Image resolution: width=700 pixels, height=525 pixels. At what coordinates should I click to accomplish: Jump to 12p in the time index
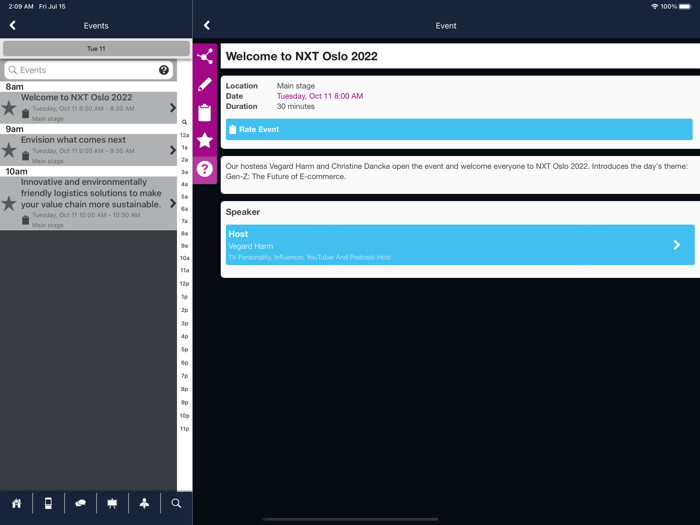pyautogui.click(x=184, y=283)
